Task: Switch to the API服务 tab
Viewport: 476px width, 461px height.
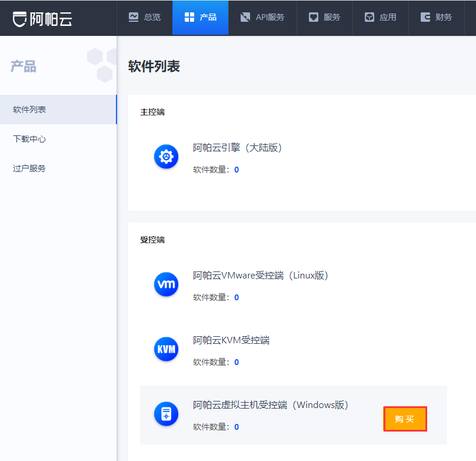Action: [x=262, y=17]
